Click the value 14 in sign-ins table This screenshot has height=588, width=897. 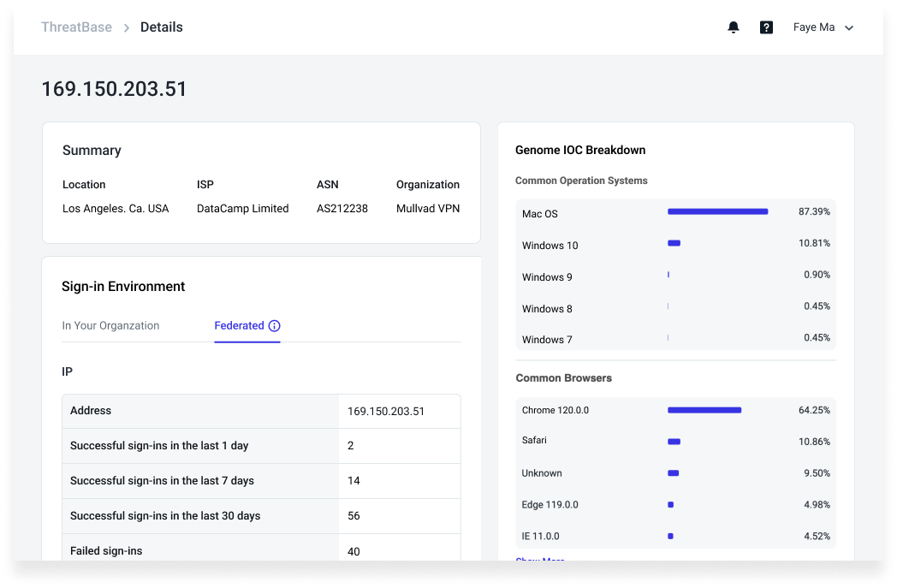[353, 480]
